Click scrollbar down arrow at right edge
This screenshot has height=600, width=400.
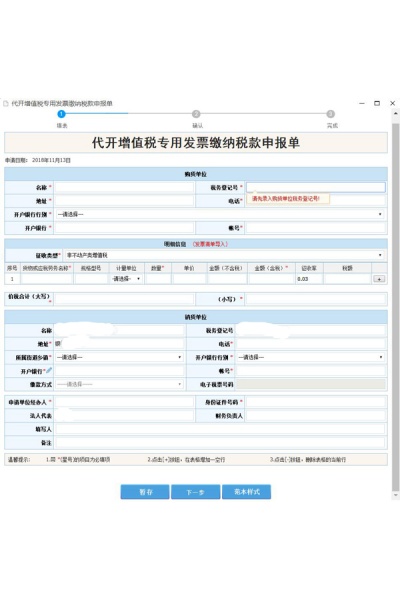click(395, 495)
